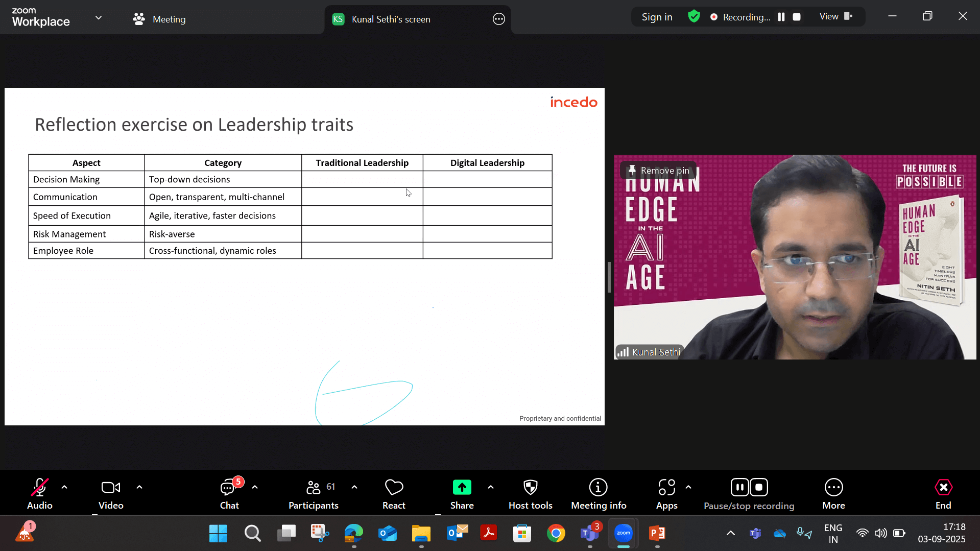Screen dimensions: 980x551
Task: Open the Participants list
Action: (313, 493)
